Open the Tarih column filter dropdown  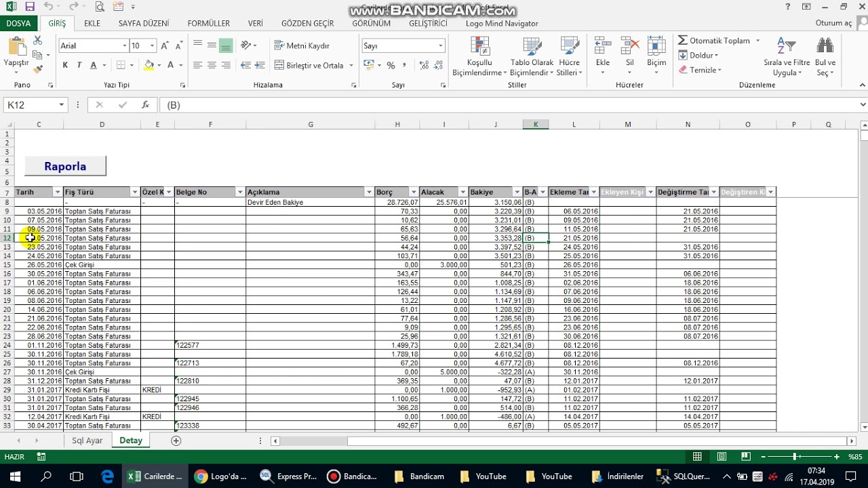pos(57,192)
